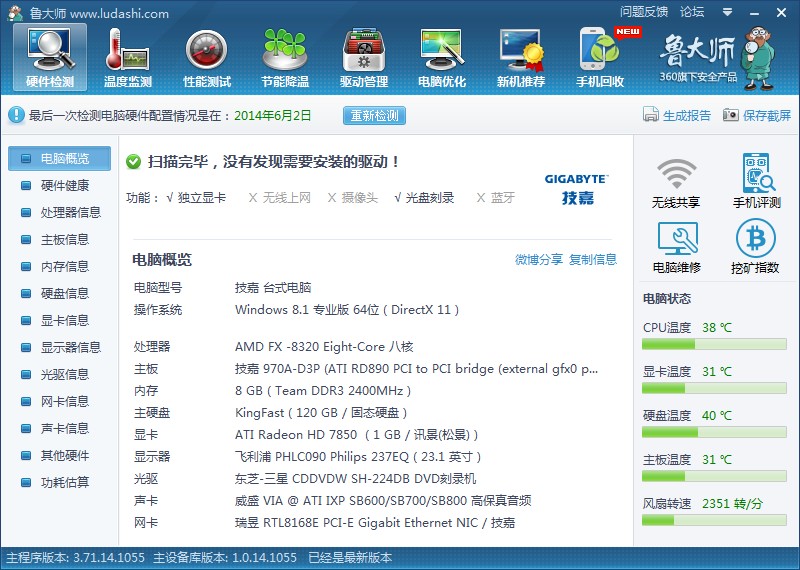Click the 鲁大师 title bar app icon
The image size is (800, 570).
pyautogui.click(x=15, y=13)
